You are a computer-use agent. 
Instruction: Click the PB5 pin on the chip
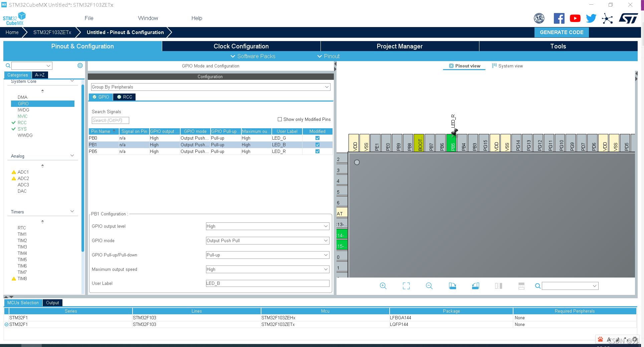pos(452,143)
